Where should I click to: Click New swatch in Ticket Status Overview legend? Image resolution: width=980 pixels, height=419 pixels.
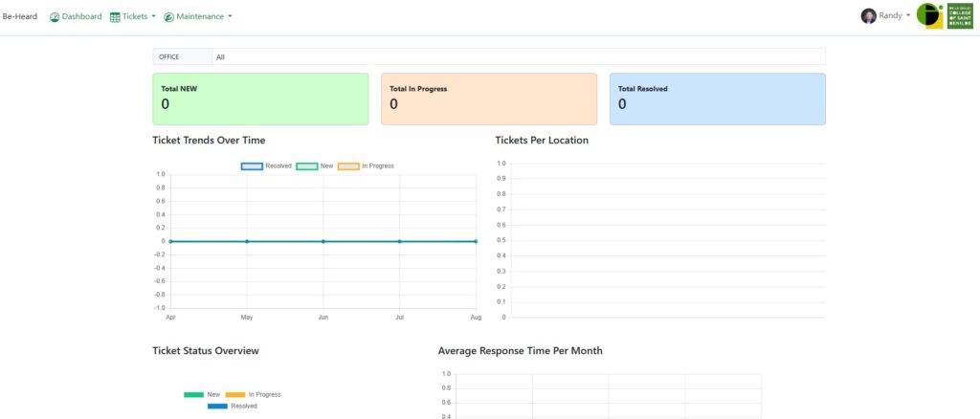tap(193, 394)
